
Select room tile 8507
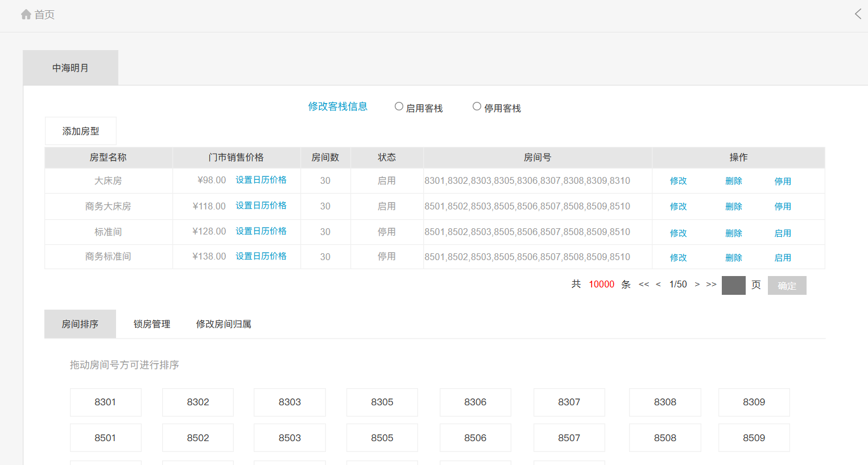point(569,438)
